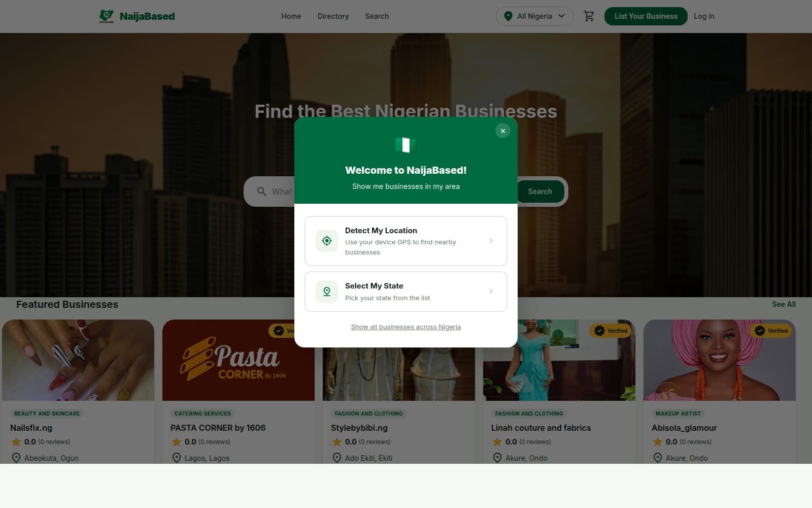The width and height of the screenshot is (812, 508).
Task: Click the Nailsfix.ng business name
Action: point(31,428)
